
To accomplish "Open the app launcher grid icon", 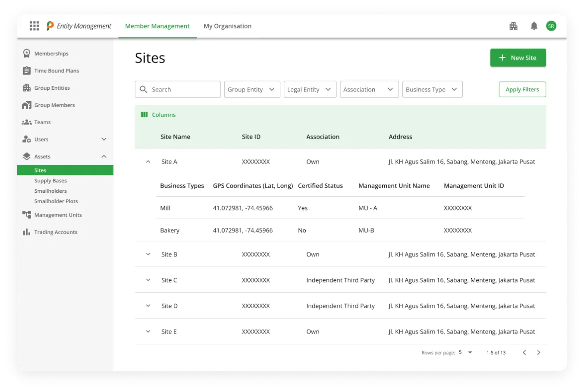I will [35, 26].
